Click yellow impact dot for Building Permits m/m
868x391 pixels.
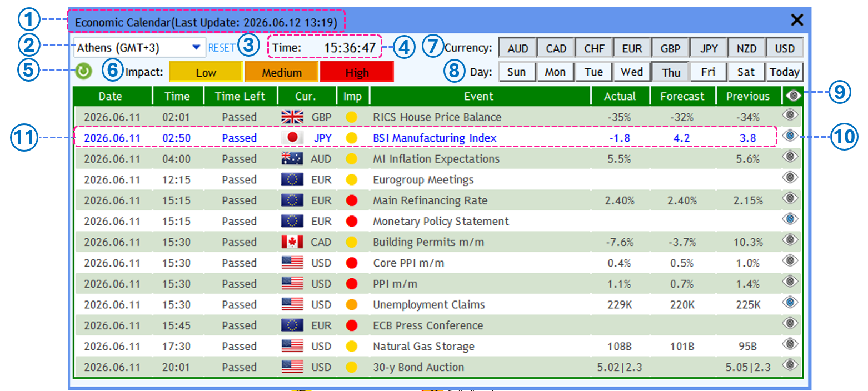tap(351, 242)
